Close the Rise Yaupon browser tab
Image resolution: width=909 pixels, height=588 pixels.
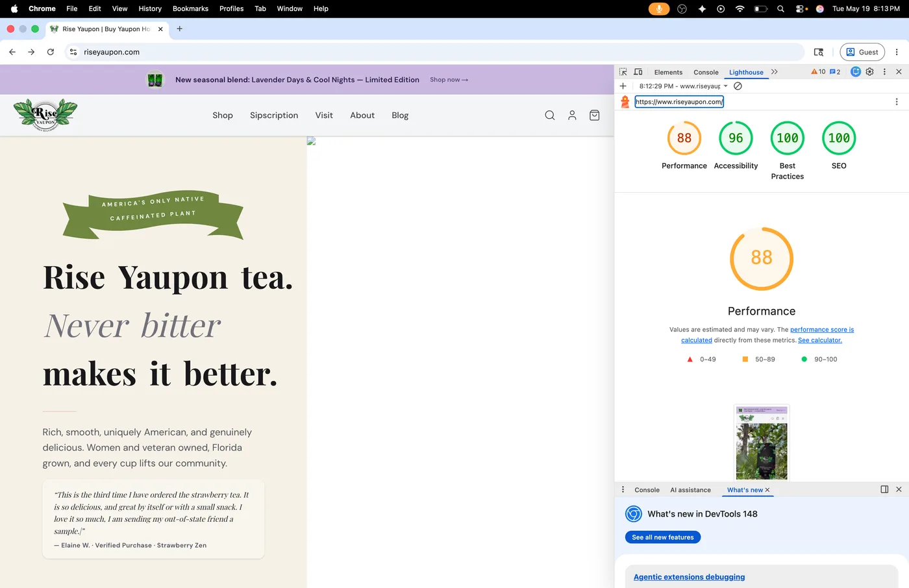tap(160, 29)
